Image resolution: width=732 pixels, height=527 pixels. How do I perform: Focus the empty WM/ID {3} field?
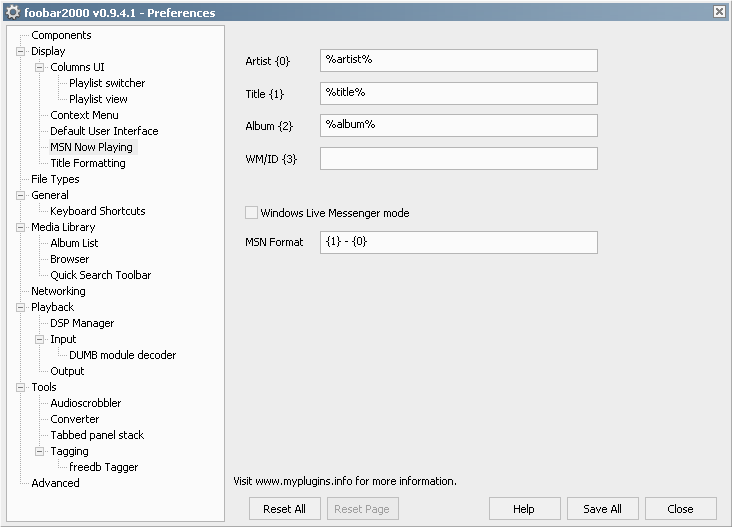tap(458, 159)
